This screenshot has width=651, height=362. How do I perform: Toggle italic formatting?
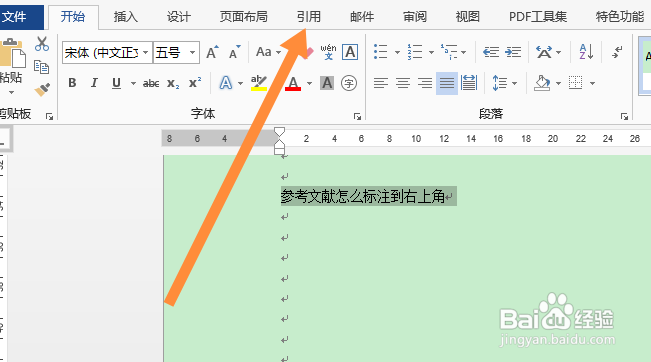94,83
